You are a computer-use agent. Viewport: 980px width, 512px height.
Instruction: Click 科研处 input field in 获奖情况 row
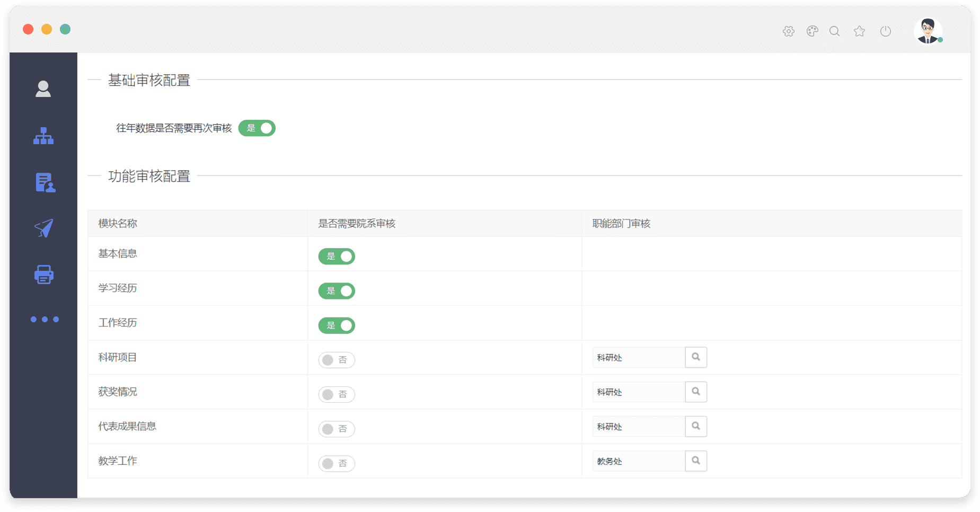(639, 392)
